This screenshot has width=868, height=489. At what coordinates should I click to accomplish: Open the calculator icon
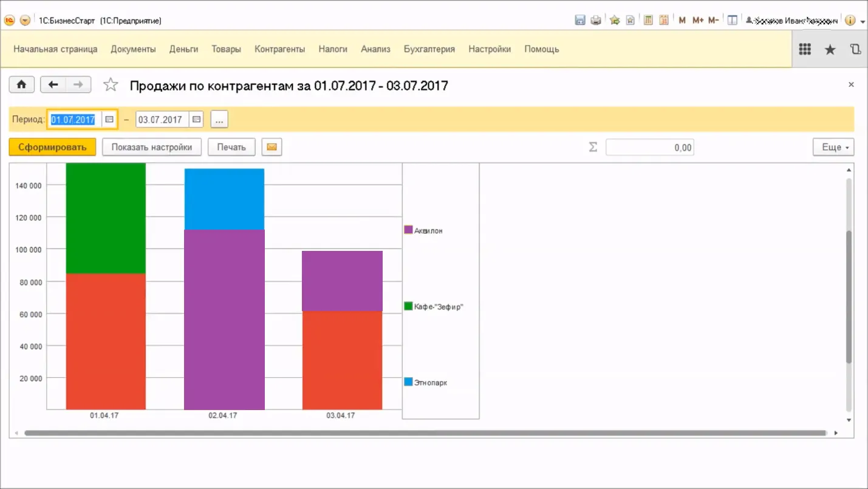tap(648, 20)
